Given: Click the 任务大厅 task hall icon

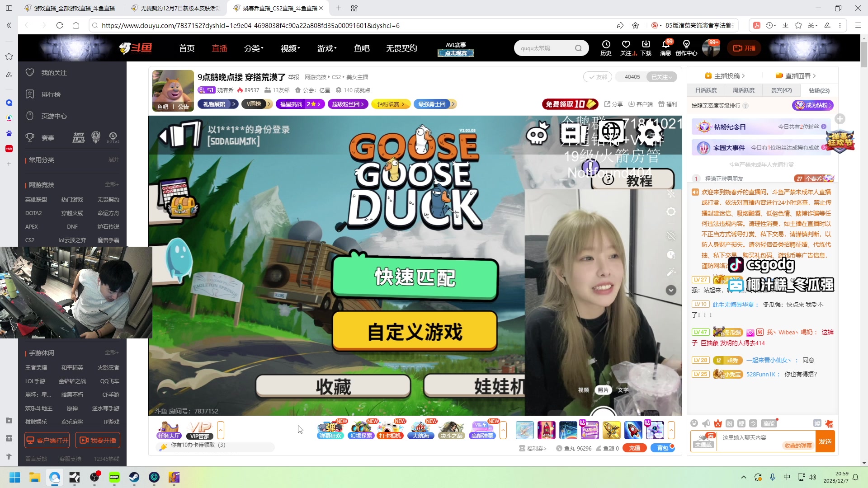Looking at the screenshot, I should pyautogui.click(x=169, y=430).
